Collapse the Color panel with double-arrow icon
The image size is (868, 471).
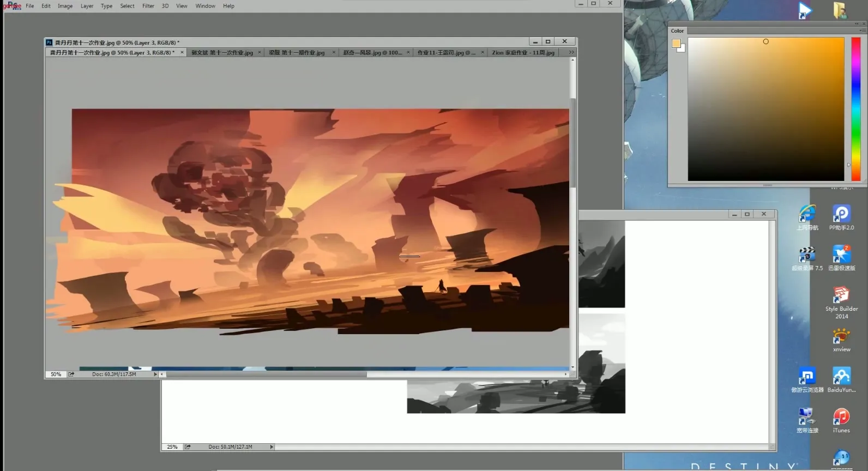coord(857,24)
